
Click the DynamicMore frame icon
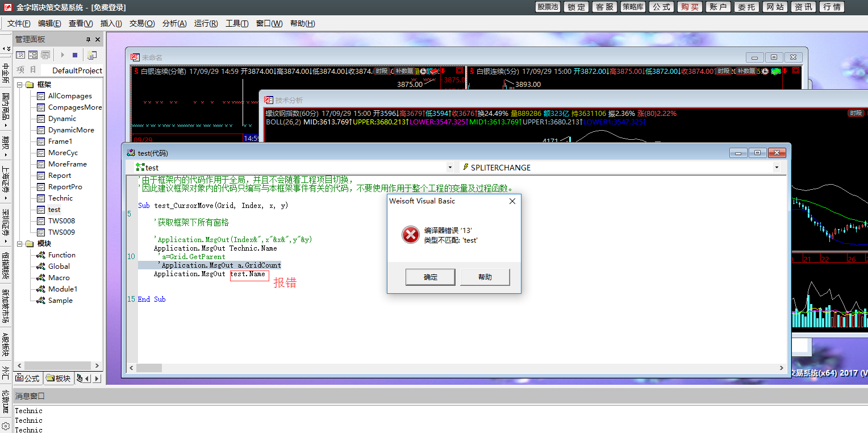coord(41,130)
